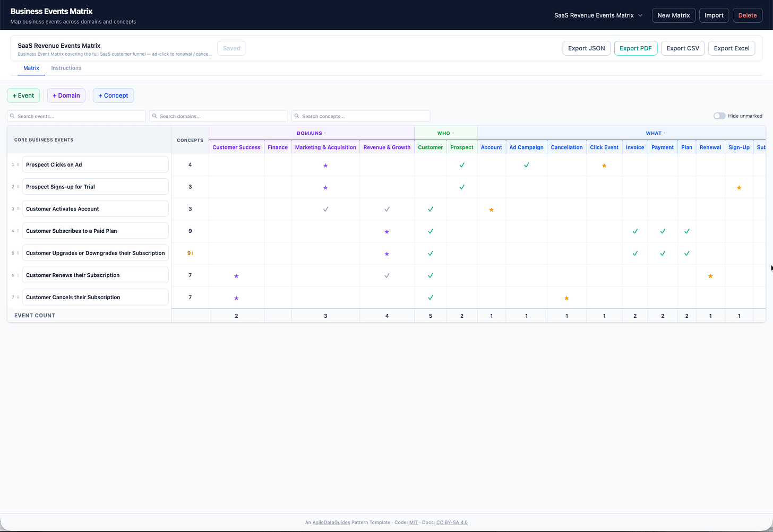773x532 pixels.
Task: Click Revenue & Growth star for Customer Subscribes row
Action: click(387, 232)
